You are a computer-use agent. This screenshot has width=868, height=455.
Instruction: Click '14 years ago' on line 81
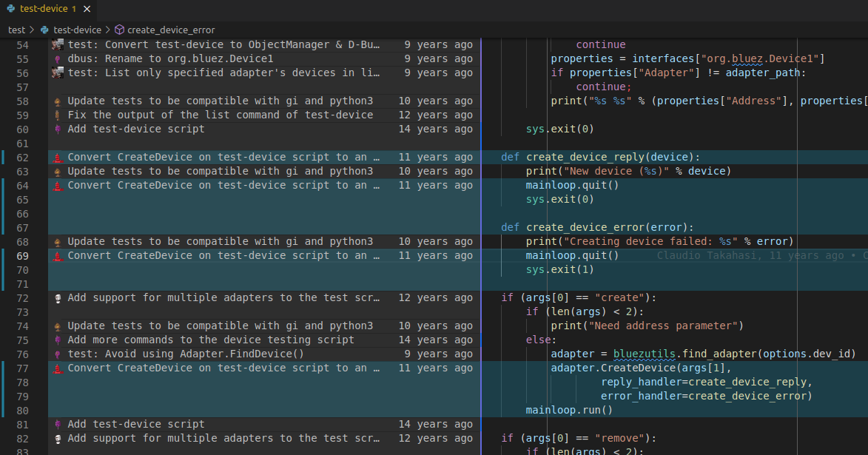[x=436, y=424]
